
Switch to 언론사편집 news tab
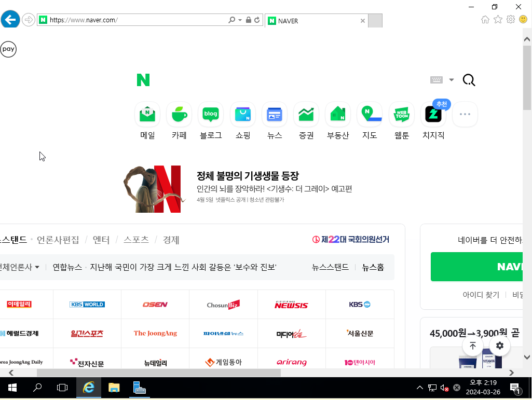[x=58, y=240]
